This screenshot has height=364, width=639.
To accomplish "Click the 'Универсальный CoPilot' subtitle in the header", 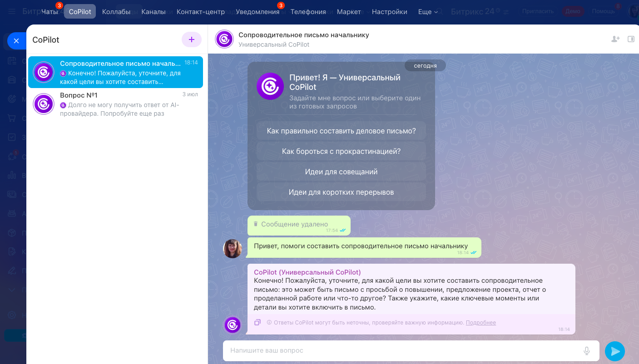I will tap(274, 44).
